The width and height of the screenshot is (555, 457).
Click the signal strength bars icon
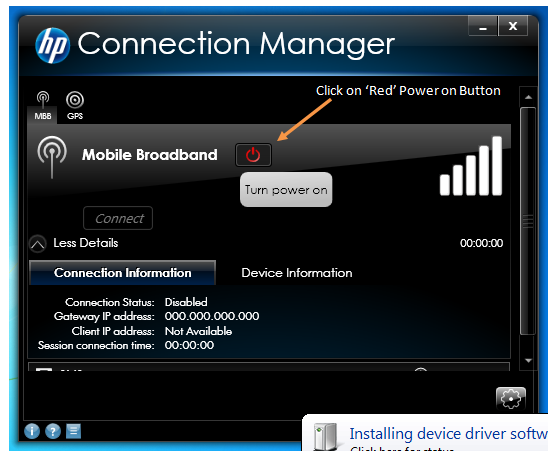471,166
